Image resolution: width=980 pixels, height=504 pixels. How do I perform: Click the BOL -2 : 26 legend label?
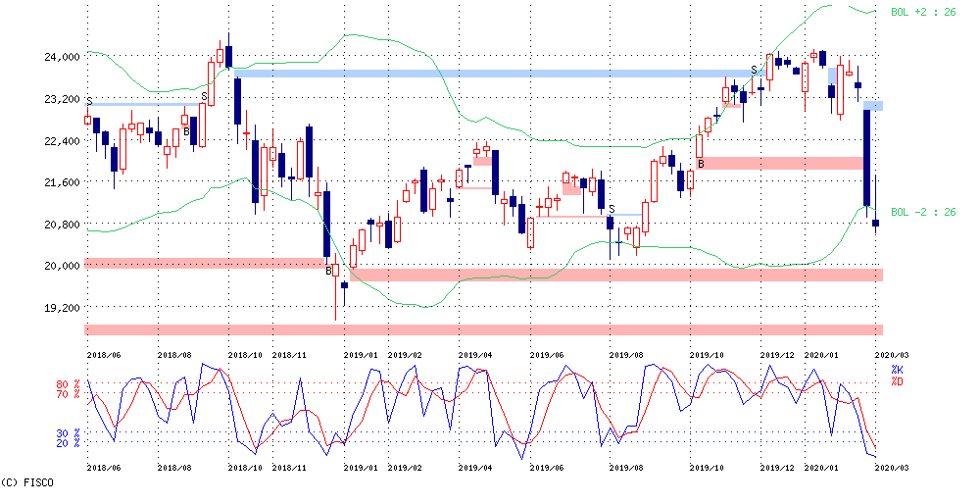coord(923,212)
